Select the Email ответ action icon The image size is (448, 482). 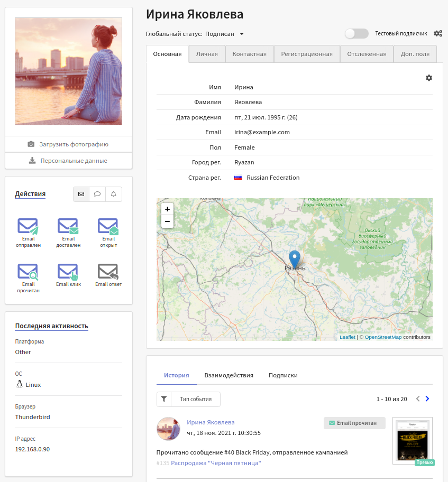(x=108, y=272)
